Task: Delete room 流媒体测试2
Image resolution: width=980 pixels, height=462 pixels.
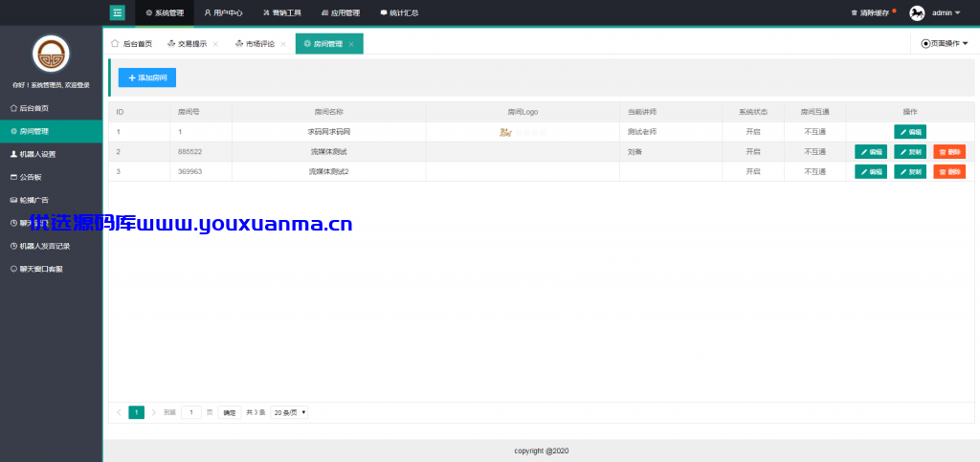Action: point(949,171)
